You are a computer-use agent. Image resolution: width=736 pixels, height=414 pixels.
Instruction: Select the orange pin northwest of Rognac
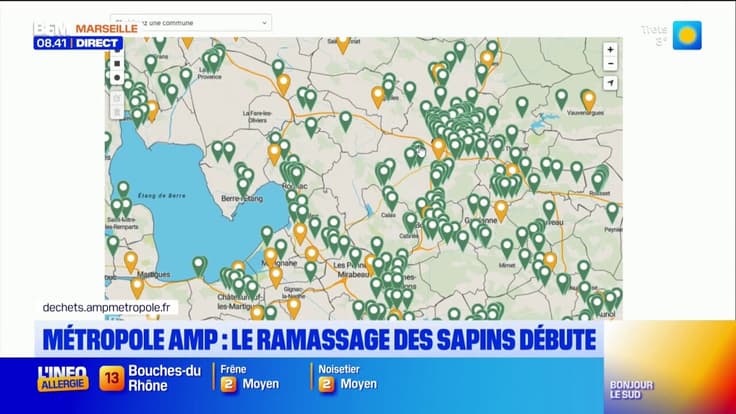click(274, 153)
